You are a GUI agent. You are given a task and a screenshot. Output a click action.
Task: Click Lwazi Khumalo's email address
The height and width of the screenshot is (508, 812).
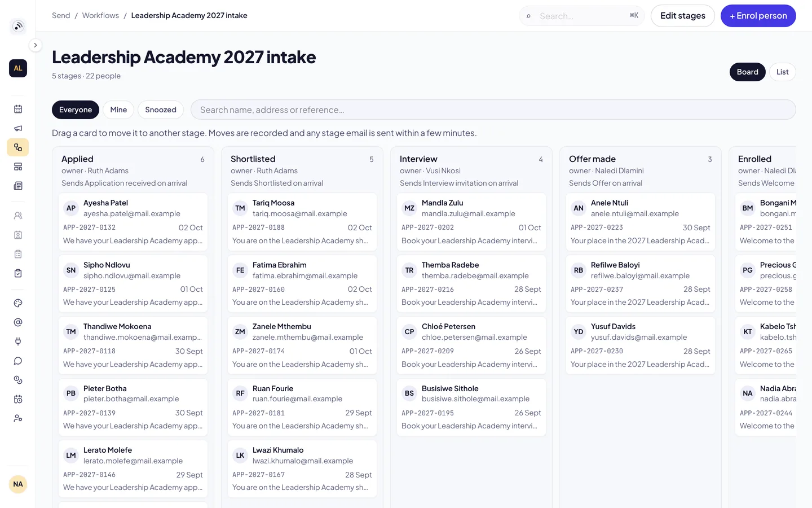click(303, 461)
